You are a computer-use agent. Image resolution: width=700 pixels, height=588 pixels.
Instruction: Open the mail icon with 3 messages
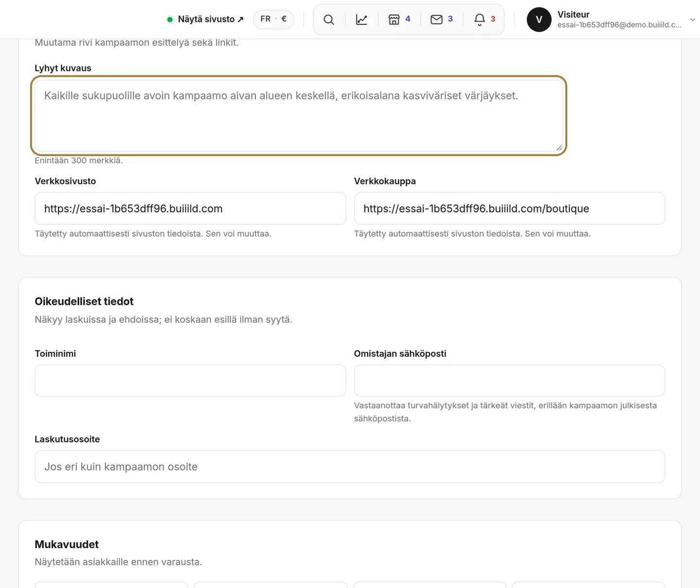pos(442,19)
